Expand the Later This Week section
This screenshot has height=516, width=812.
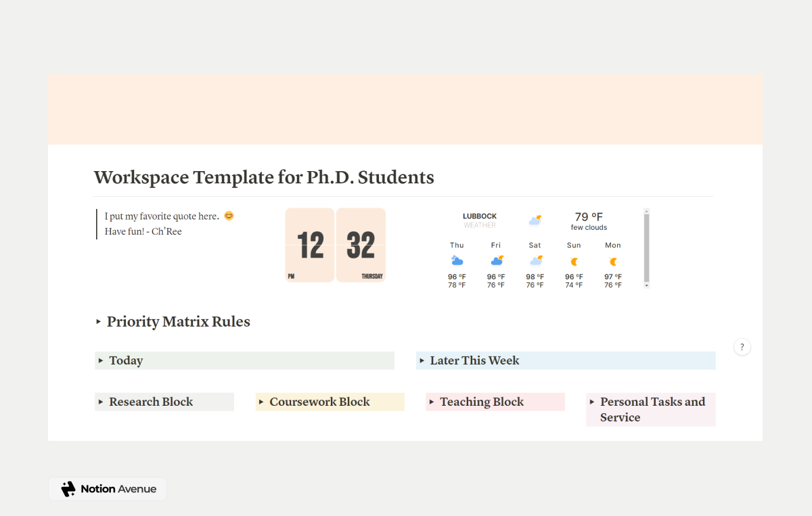click(423, 360)
